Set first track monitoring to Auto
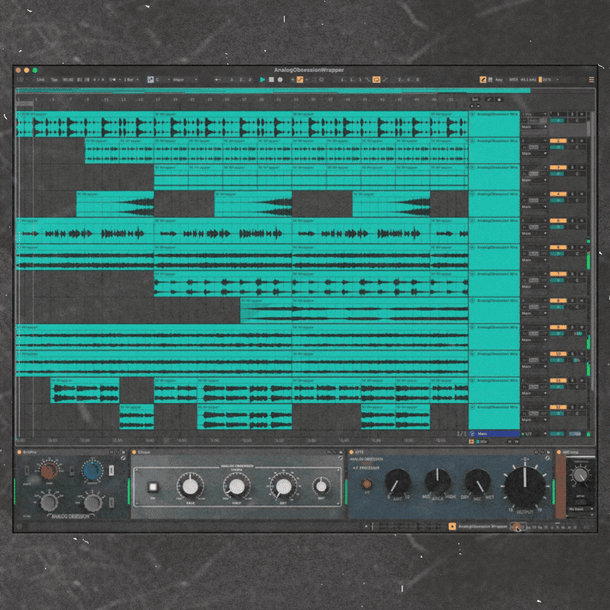 click(535, 121)
